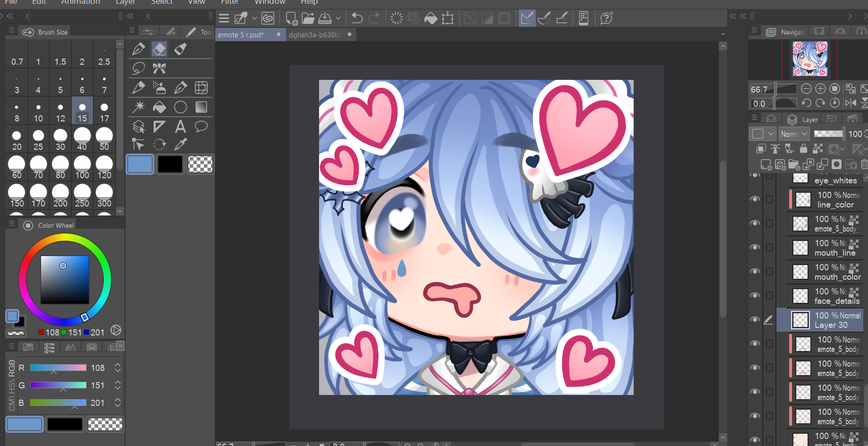Screen dimensions: 868x446
Task: Open the blending mode Normal dropdown
Action: (794, 134)
